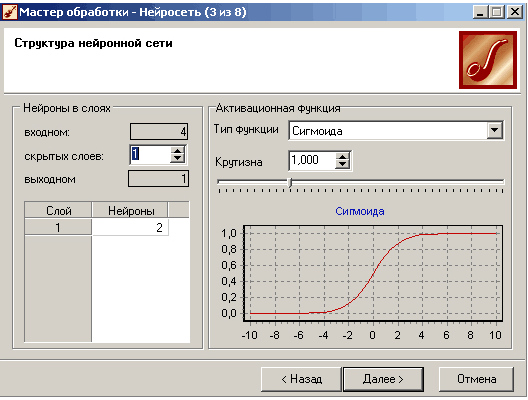Click the выходном label

[50, 179]
